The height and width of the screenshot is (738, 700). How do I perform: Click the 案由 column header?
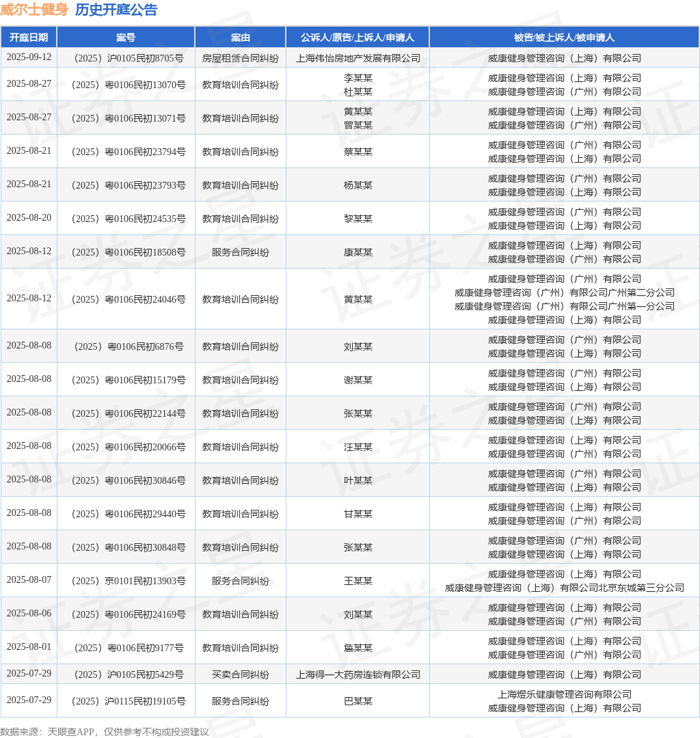tap(240, 38)
